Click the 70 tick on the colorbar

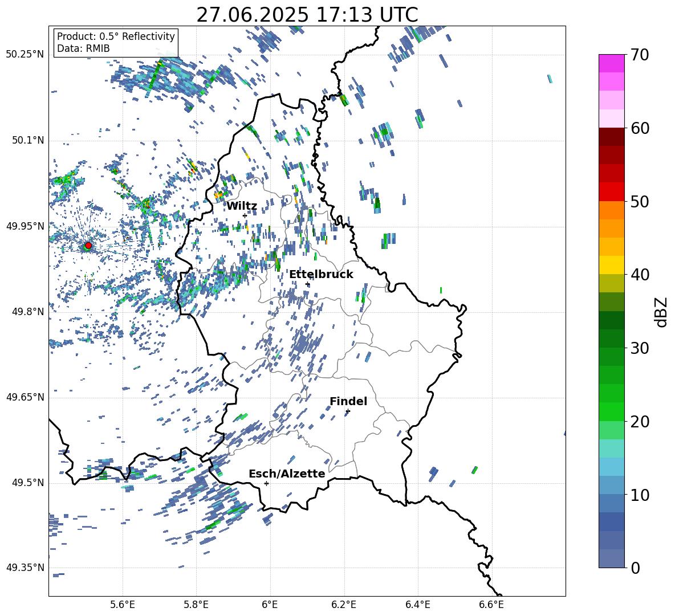pyautogui.click(x=639, y=55)
